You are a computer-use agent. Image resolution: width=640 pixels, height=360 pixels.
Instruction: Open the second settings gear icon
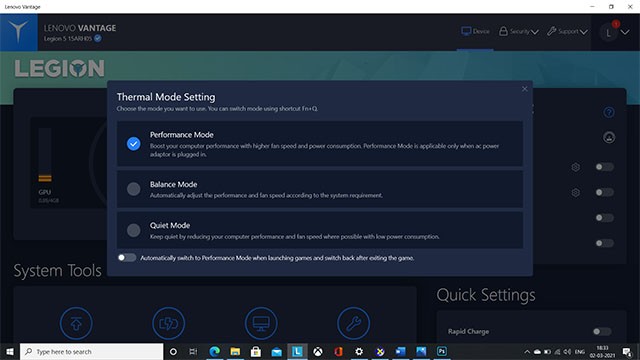(576, 192)
